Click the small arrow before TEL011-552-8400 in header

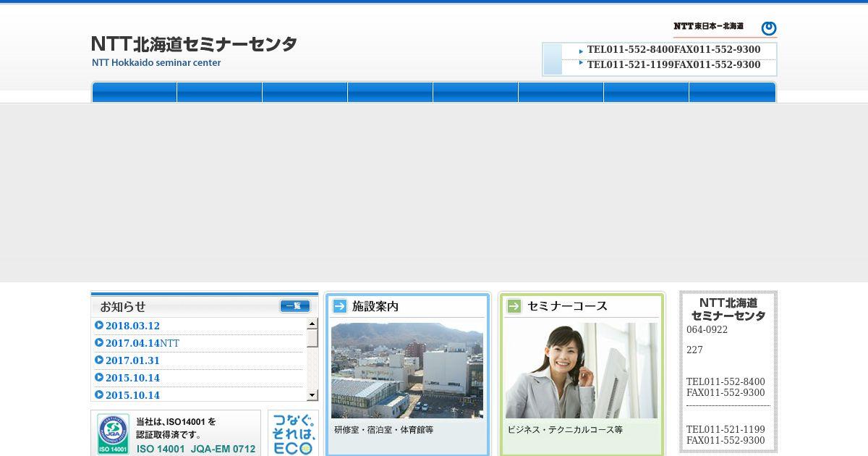(x=581, y=51)
